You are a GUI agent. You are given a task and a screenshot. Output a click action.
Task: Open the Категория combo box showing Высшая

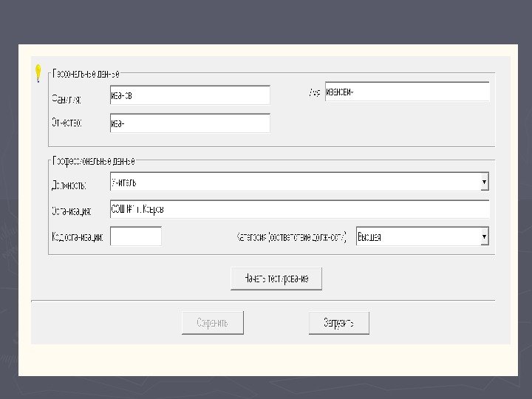click(x=417, y=236)
